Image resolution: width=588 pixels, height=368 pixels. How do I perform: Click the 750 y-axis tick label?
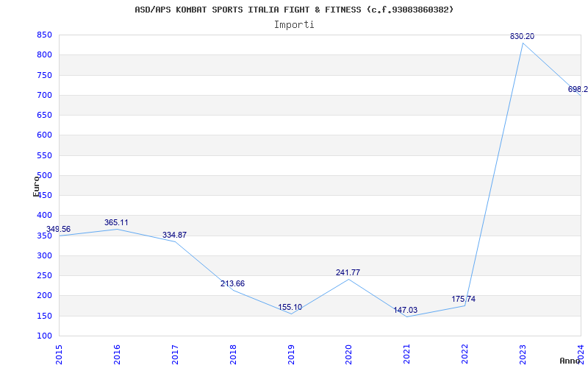click(x=44, y=76)
